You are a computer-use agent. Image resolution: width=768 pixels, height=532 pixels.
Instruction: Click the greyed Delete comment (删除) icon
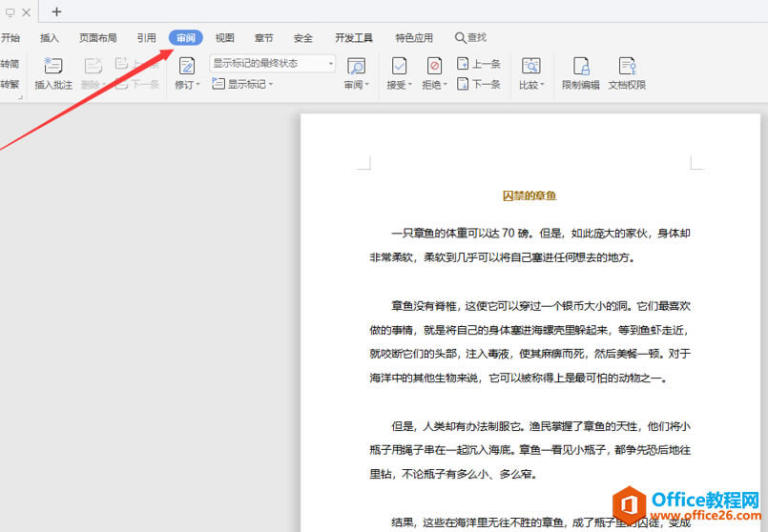tap(93, 66)
